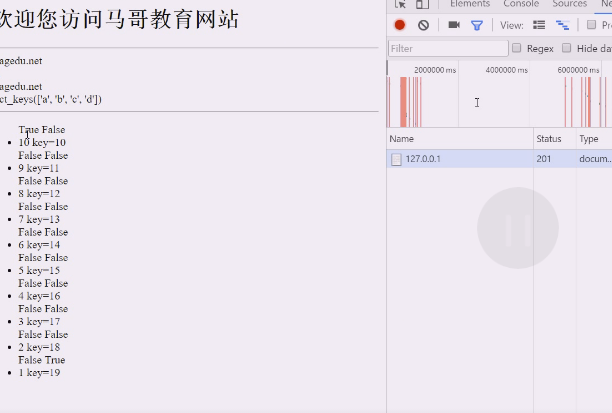Click list item '6 key=14'
This screenshot has height=413, width=612.
click(x=39, y=245)
